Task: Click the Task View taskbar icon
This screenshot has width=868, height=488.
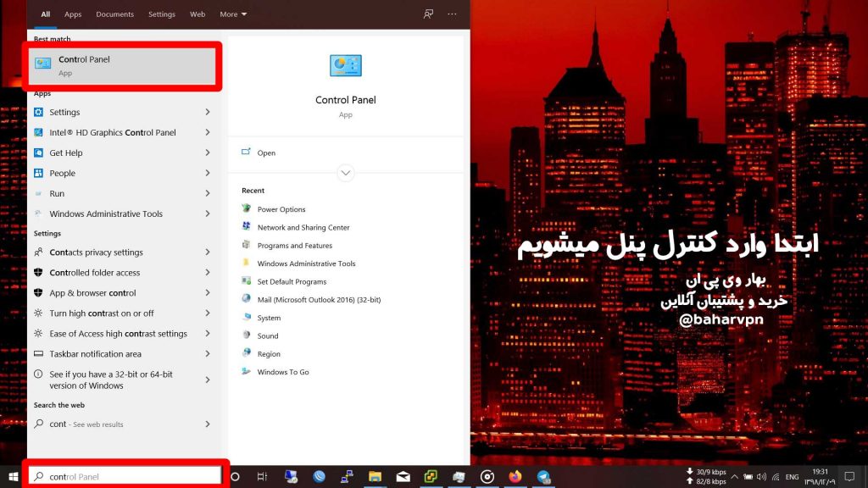Action: pos(263,477)
